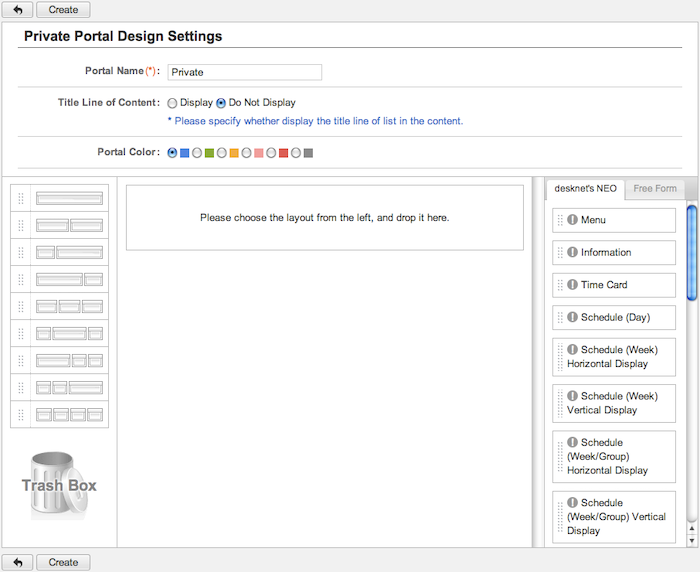Select the Display radio button
Viewport: 700px width, 572px height.
click(x=172, y=103)
